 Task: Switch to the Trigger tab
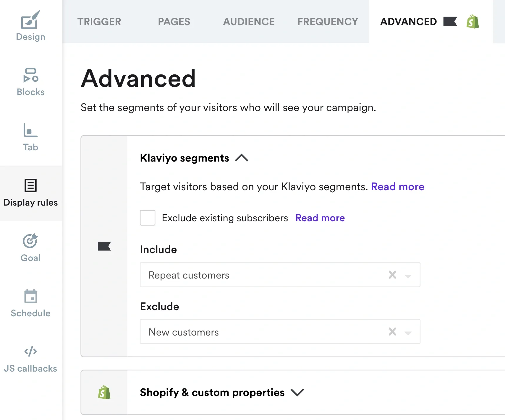[x=99, y=22]
